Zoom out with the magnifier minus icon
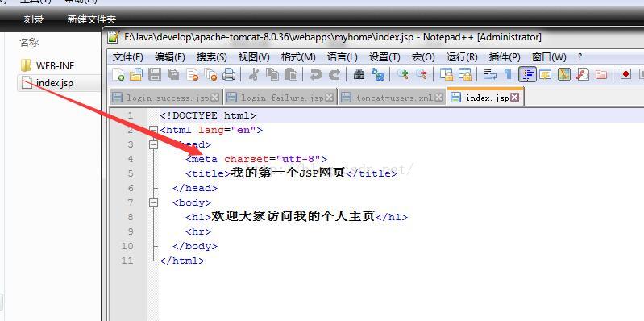644x321 pixels. 422,74
